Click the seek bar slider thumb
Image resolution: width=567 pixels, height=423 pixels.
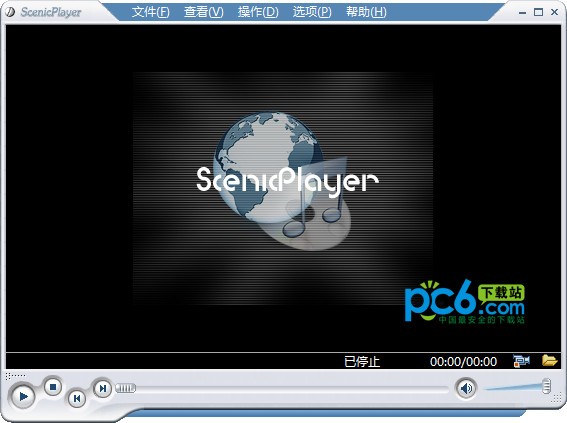[x=125, y=388]
